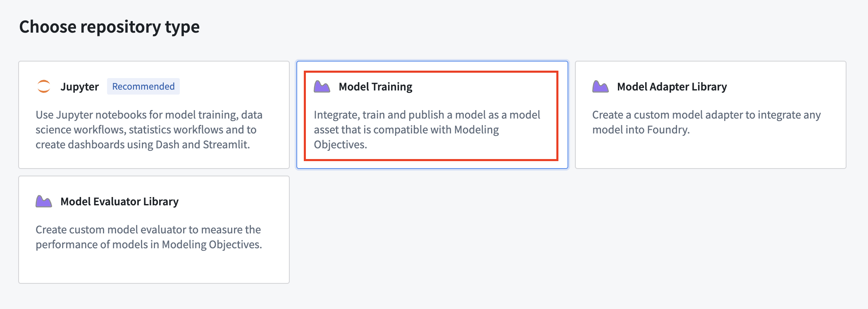Click the Recommended badge next to Jupyter
Screen dimensions: 868x309
(x=143, y=86)
